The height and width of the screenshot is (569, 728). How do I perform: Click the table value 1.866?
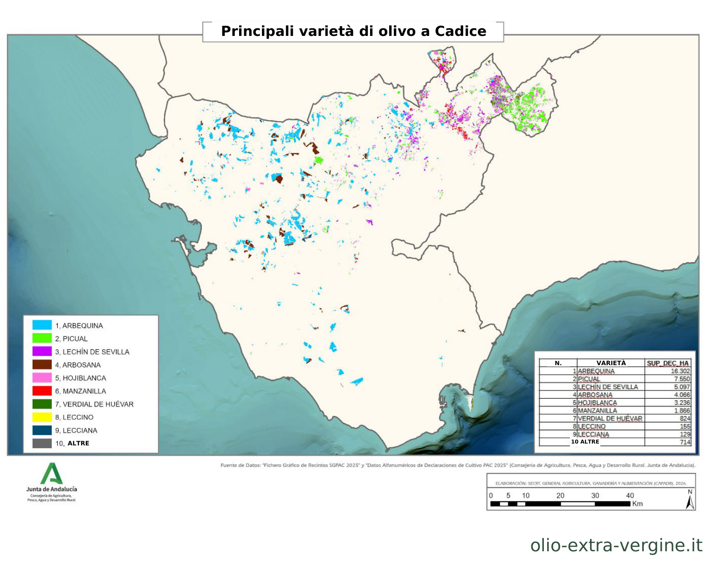point(682,411)
